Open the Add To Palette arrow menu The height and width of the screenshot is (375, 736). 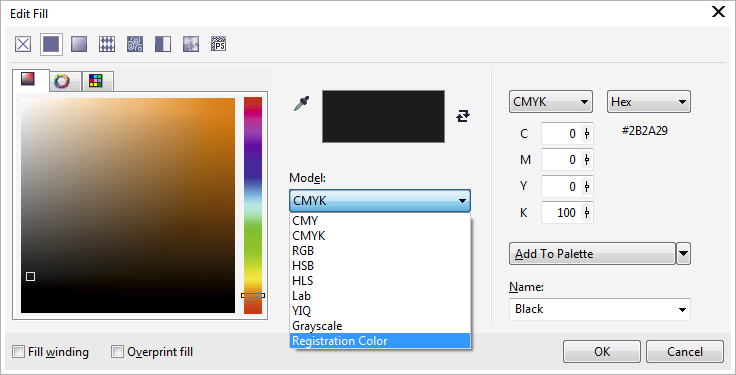point(683,254)
